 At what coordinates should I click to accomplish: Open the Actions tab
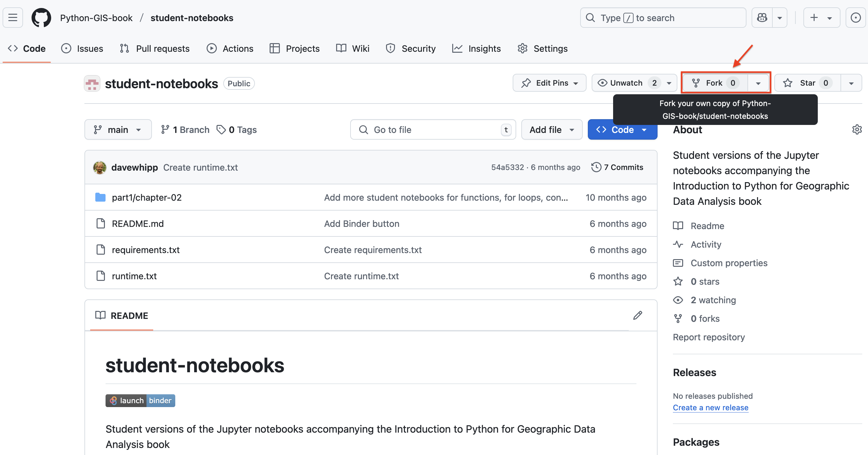pos(230,49)
